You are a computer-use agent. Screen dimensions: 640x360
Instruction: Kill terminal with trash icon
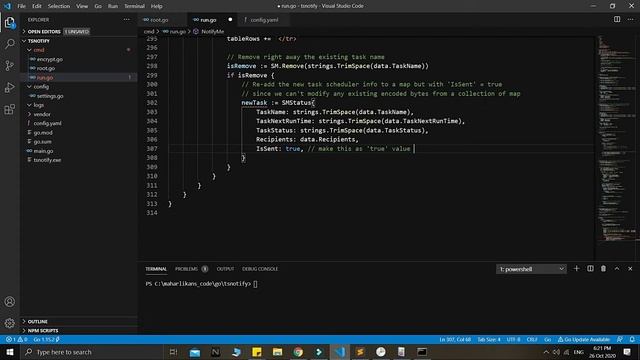click(x=603, y=269)
